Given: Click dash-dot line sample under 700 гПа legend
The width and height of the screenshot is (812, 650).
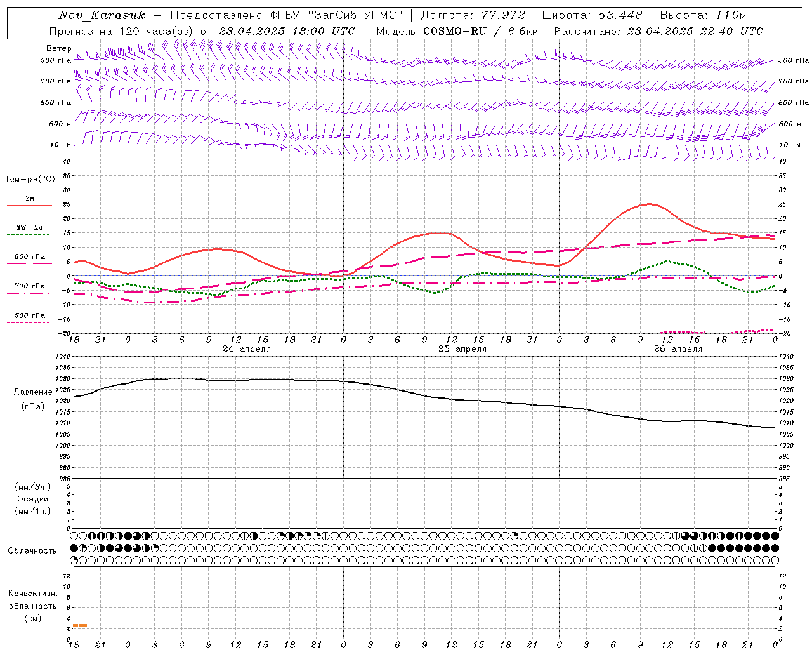Looking at the screenshot, I should click(29, 293).
